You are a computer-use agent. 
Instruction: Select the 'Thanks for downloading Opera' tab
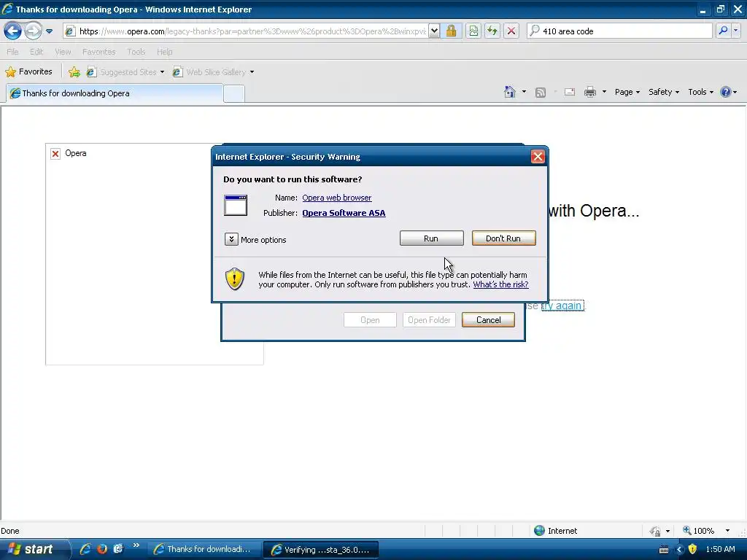coord(115,93)
